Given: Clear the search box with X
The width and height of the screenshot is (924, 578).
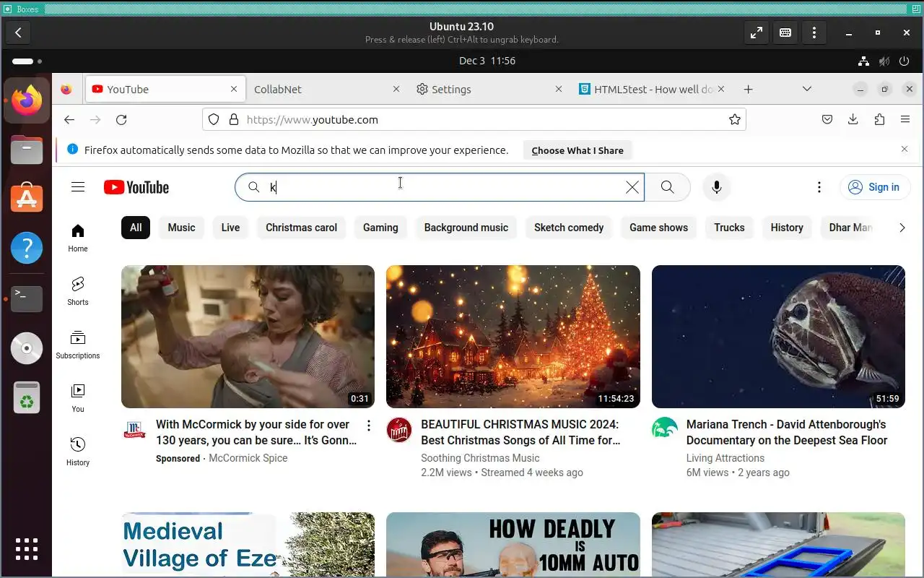Looking at the screenshot, I should click(632, 187).
